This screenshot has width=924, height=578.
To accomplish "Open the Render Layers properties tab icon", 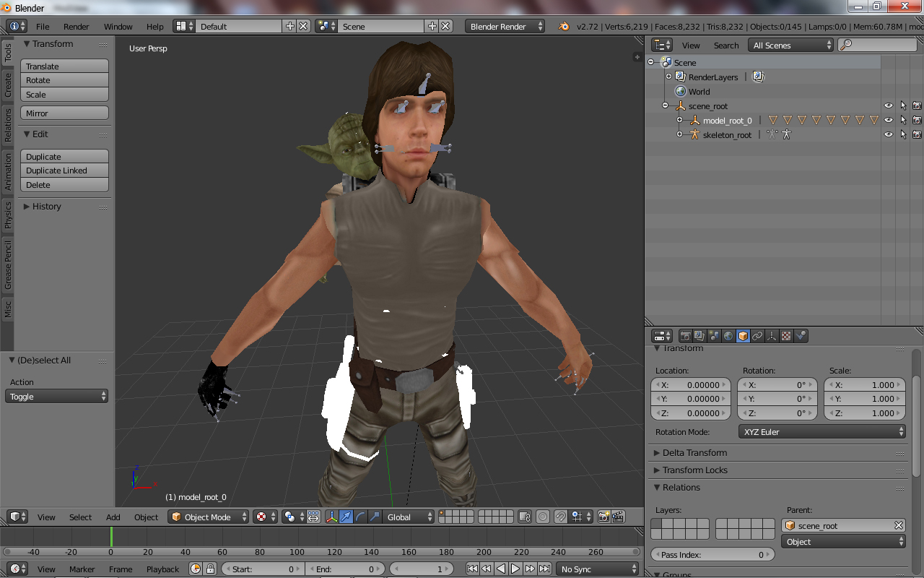I will tap(699, 336).
